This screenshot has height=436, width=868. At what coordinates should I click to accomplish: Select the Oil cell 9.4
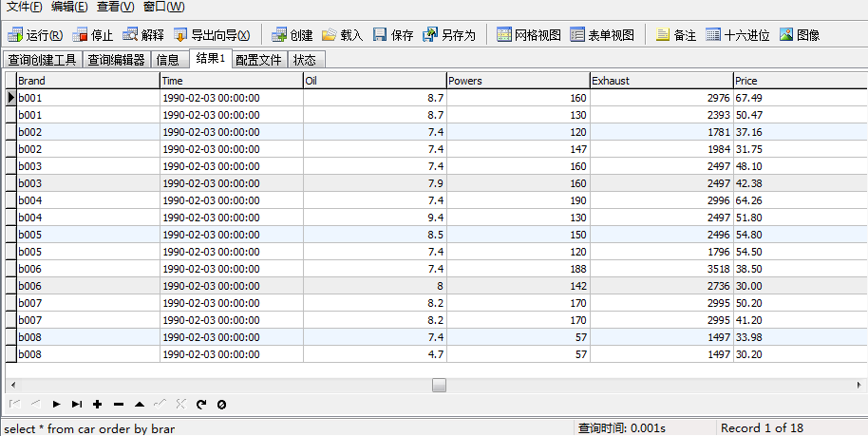click(x=375, y=218)
